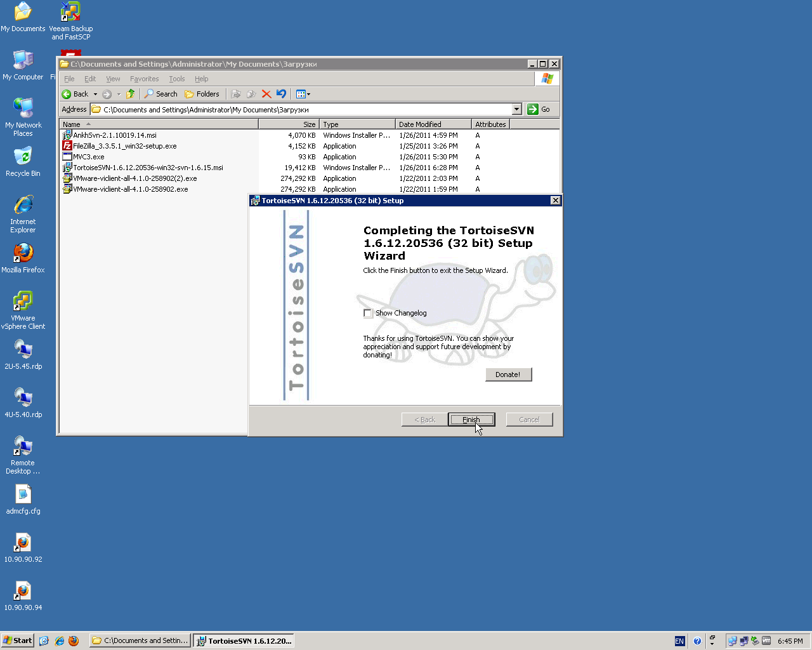Select Internet Explorer desktop icon
The image size is (812, 650).
pyautogui.click(x=23, y=215)
